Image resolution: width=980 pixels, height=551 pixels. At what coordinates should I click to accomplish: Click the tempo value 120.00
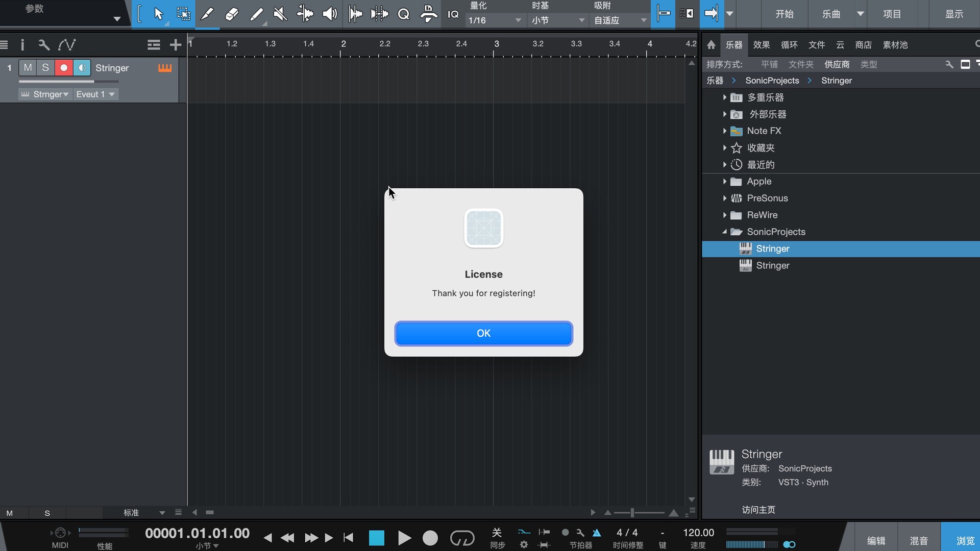[x=698, y=533]
